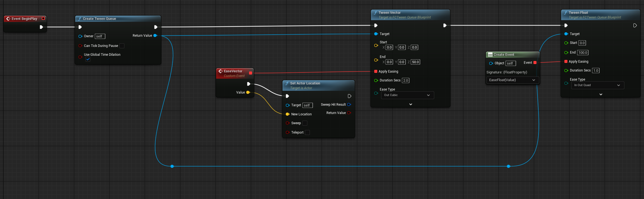This screenshot has height=199, width=644.
Task: Click the Tween Vector Apply Easing pin
Action: pos(376,71)
